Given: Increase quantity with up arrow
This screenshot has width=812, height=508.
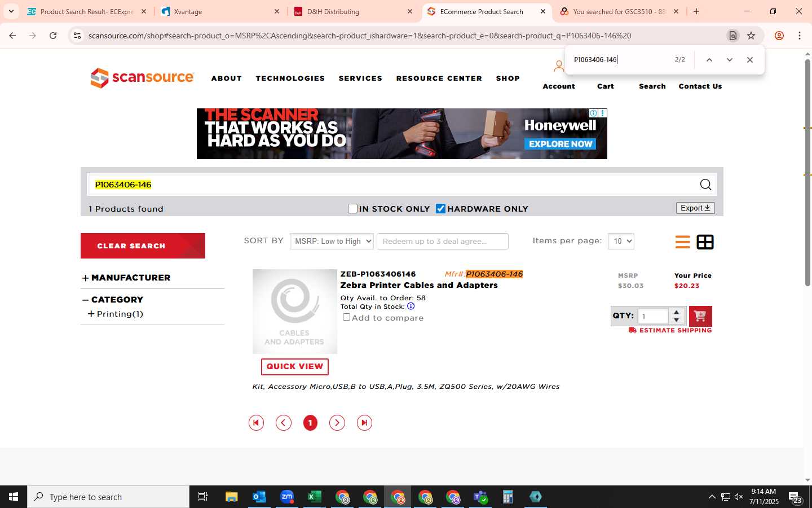Looking at the screenshot, I should (676, 312).
